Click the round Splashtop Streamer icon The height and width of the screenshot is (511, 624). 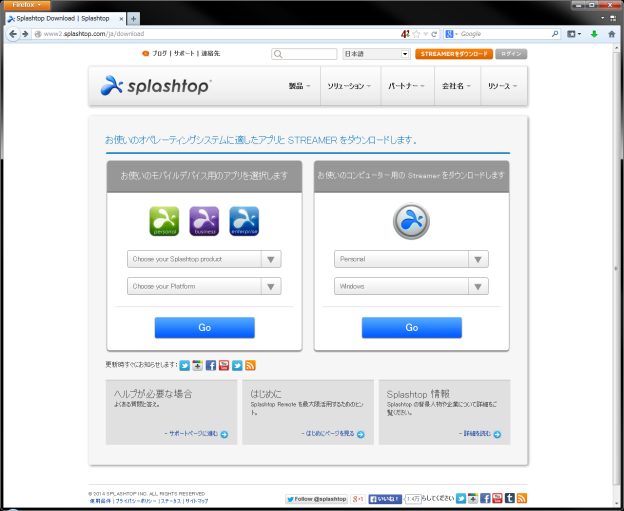411,221
